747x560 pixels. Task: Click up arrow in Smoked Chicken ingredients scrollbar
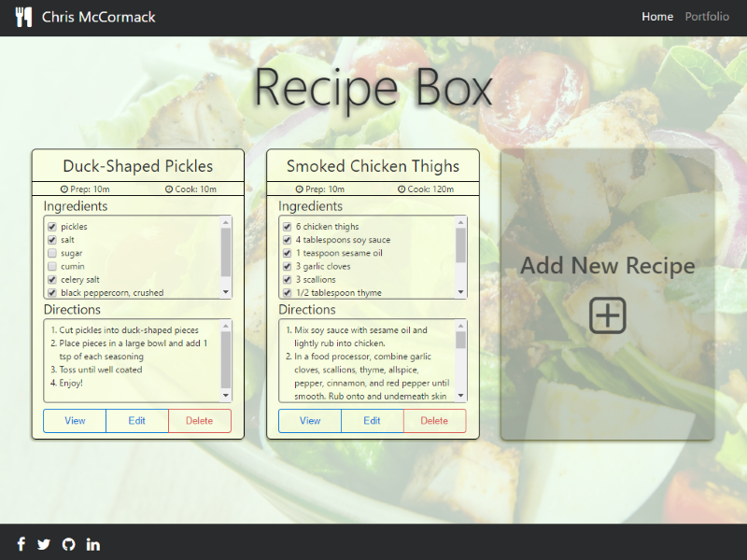[460, 222]
